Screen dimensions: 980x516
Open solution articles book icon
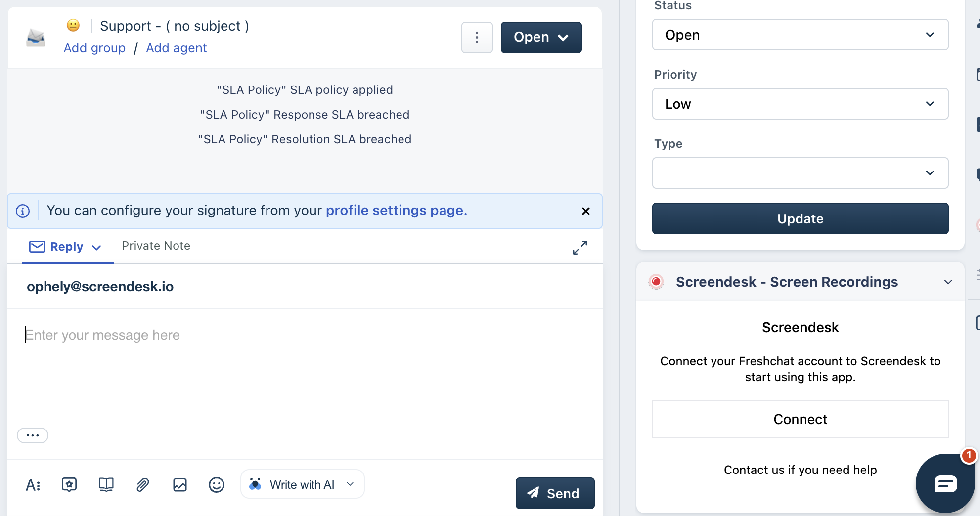[x=106, y=485]
